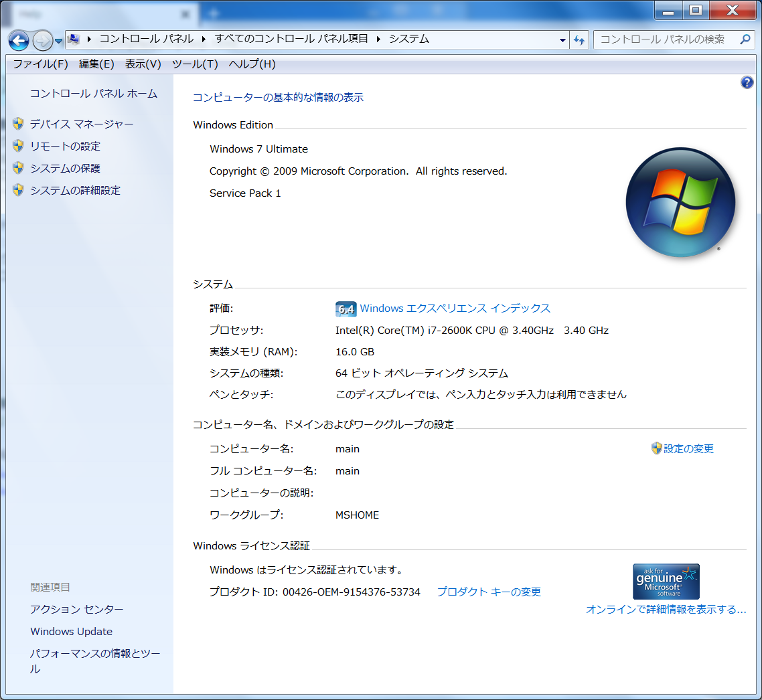This screenshot has height=700, width=762.
Task: Open リモートの設定 link
Action: (65, 146)
